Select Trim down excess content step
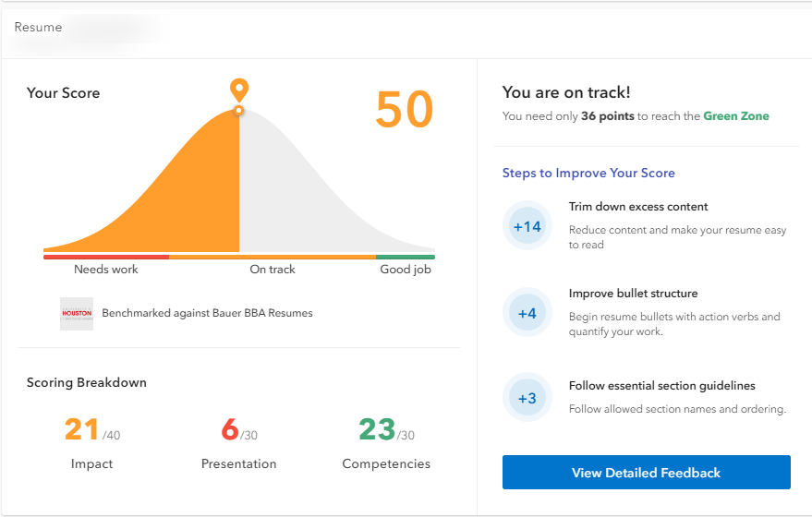Image resolution: width=812 pixels, height=517 pixels. 638,207
